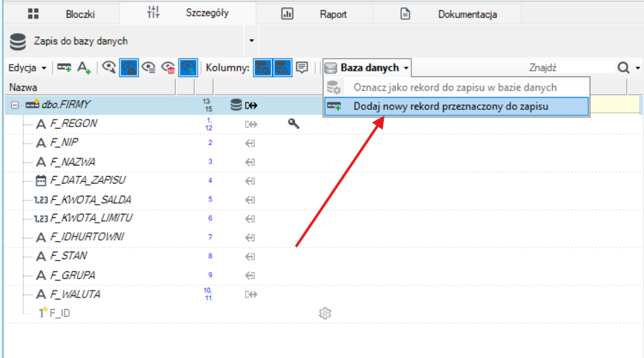Toggle the database settings column button
The width and height of the screenshot is (644, 358).
point(262,67)
